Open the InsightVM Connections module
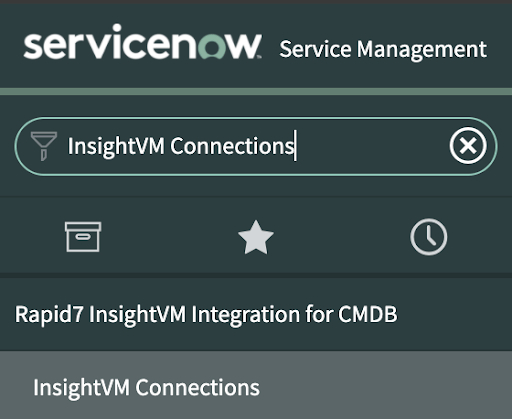 point(146,387)
